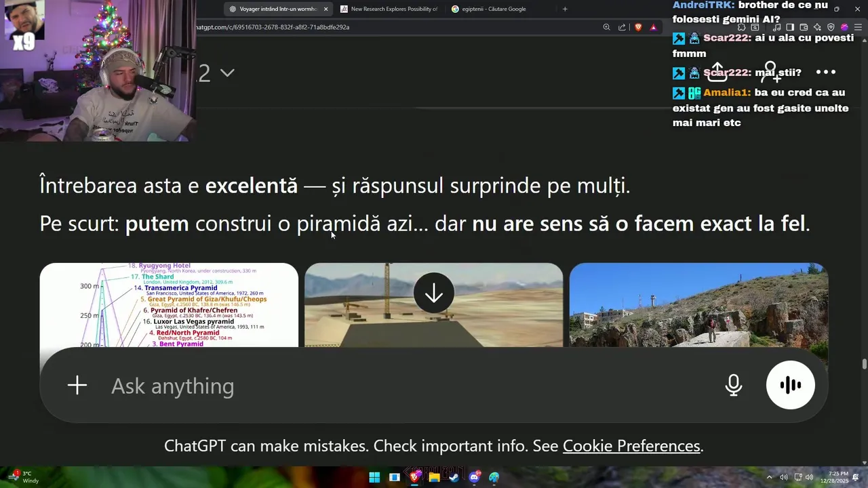Open the three-dot conversation options menu
The width and height of the screenshot is (868, 488).
(x=825, y=72)
